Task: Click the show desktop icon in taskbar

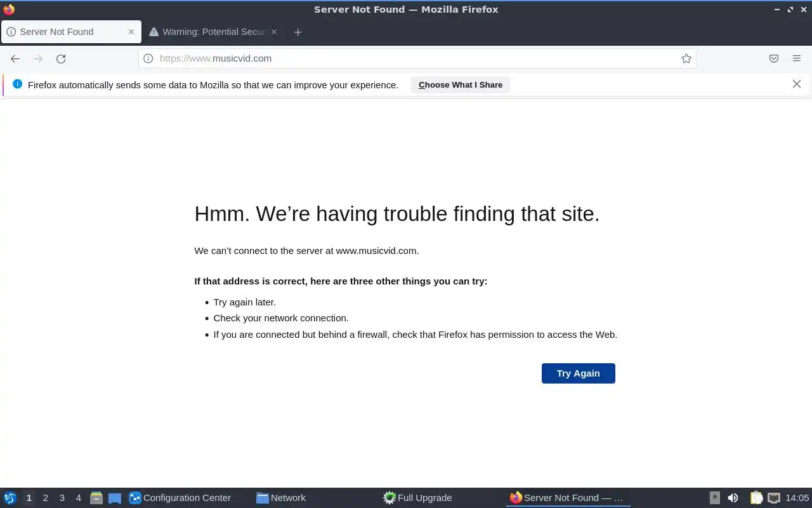Action: tap(115, 498)
